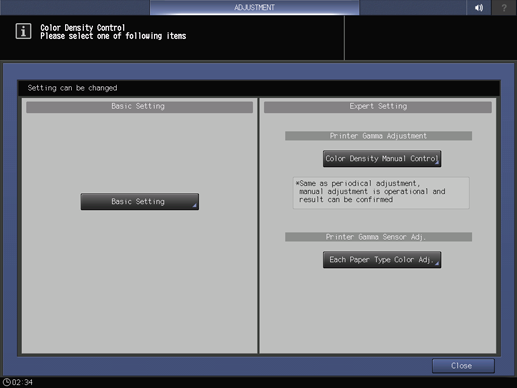
Task: Open help with the question mark icon
Action: pos(504,7)
